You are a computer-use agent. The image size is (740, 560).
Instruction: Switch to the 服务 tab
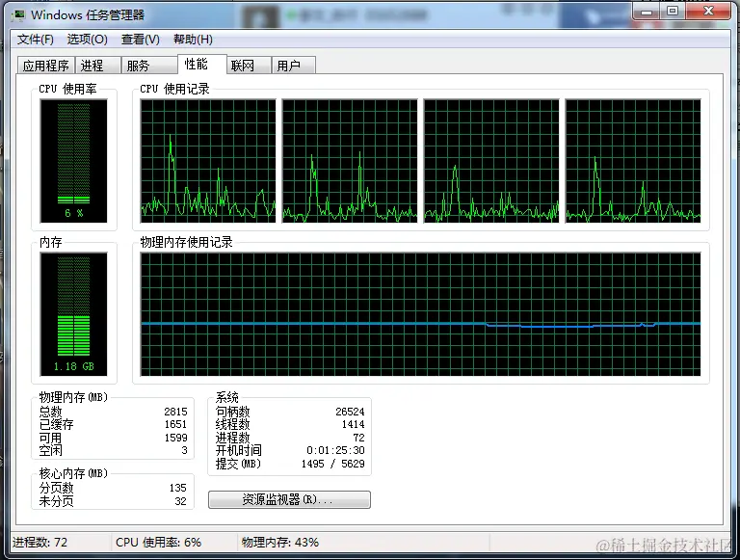click(149, 66)
